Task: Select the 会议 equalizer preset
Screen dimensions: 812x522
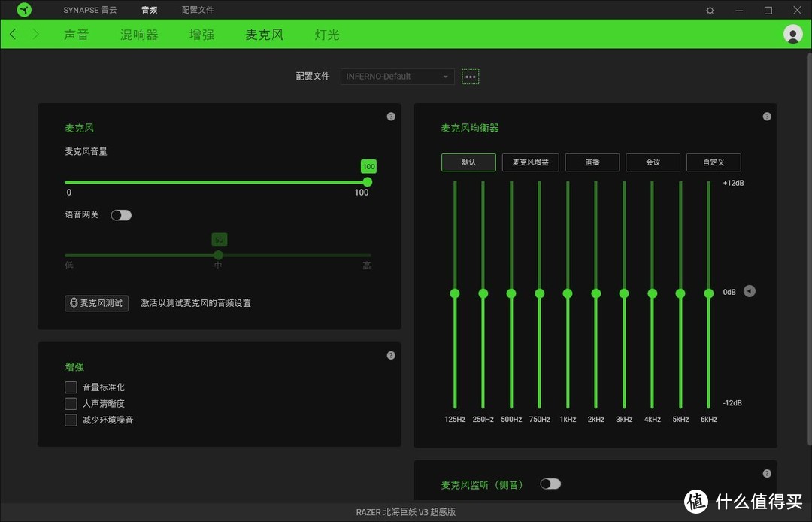Action: click(653, 162)
